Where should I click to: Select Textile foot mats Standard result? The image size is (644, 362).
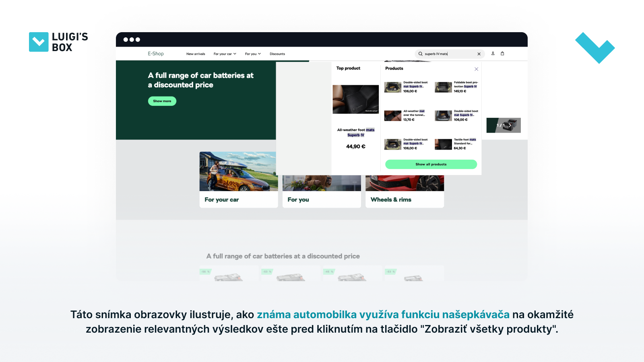pos(465,142)
